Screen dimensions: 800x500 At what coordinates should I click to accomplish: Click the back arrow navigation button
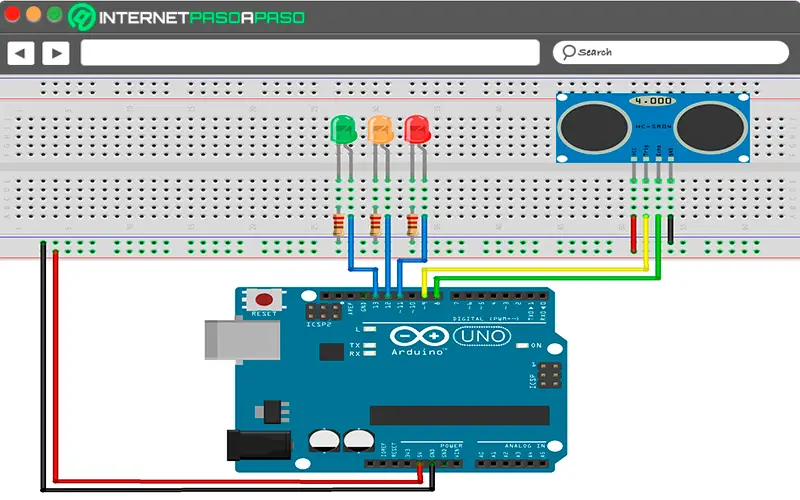(x=21, y=53)
